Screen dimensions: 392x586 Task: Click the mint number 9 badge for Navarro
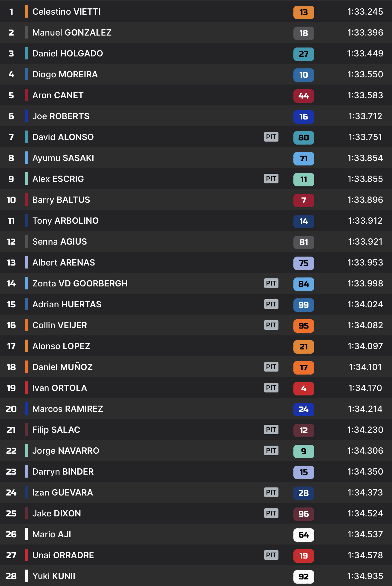click(304, 451)
